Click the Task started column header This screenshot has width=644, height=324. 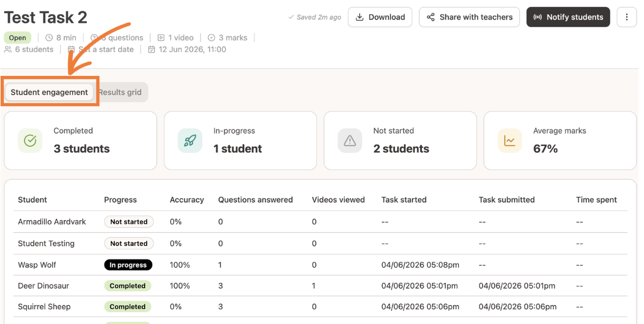404,200
